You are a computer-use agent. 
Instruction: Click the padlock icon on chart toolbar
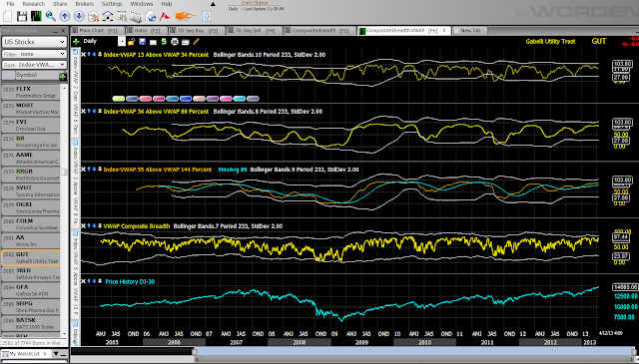click(131, 42)
